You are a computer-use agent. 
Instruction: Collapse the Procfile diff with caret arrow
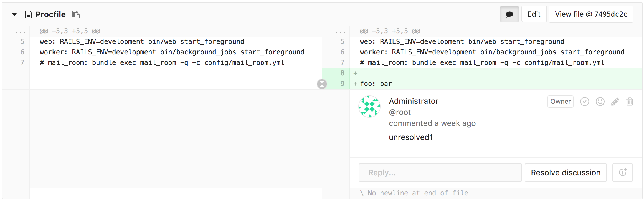coord(14,14)
